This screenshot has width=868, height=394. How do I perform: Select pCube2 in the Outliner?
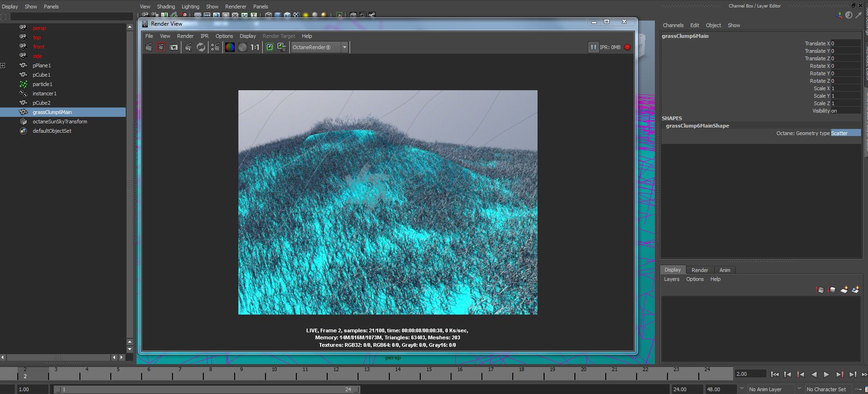[x=42, y=103]
